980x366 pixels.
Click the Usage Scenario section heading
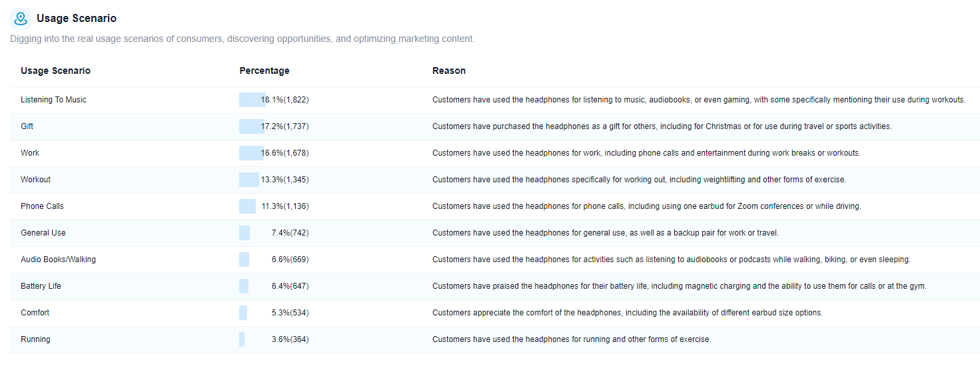[77, 19]
